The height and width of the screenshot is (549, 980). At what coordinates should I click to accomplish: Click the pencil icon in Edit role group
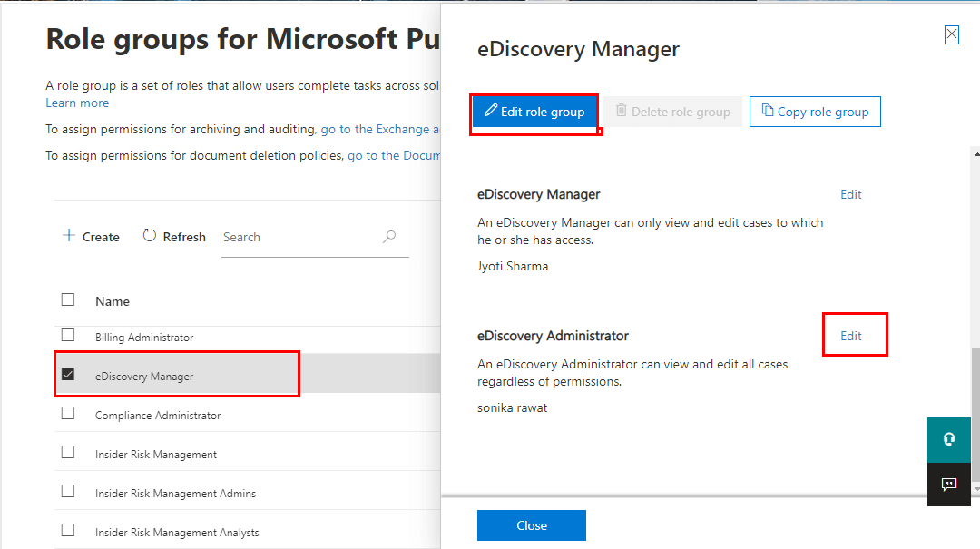point(491,110)
